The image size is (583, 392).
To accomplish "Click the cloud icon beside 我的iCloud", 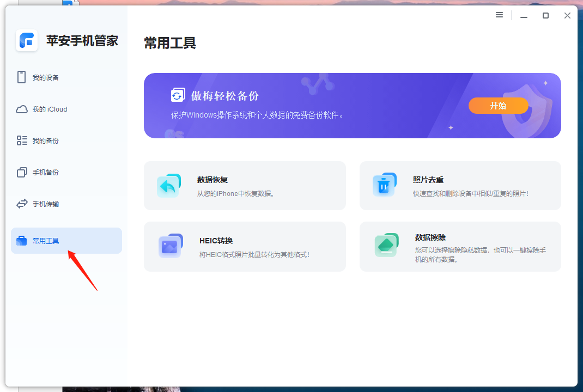I will pos(22,109).
